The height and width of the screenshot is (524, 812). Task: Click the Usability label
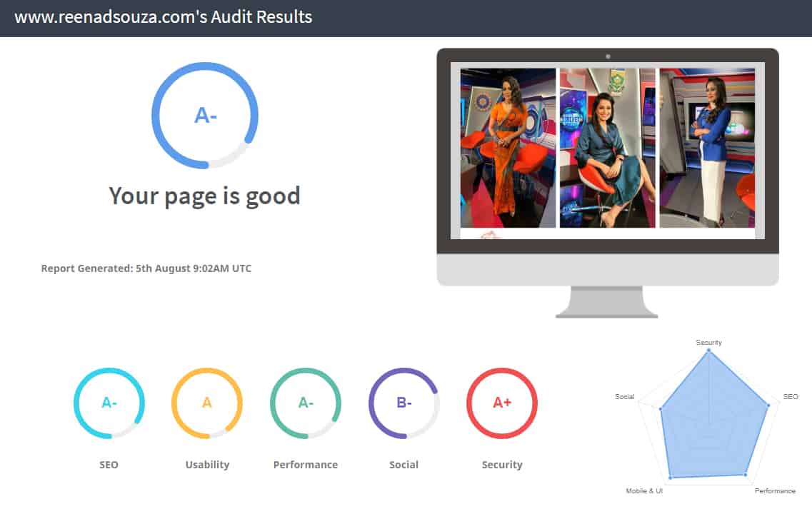[x=207, y=465]
